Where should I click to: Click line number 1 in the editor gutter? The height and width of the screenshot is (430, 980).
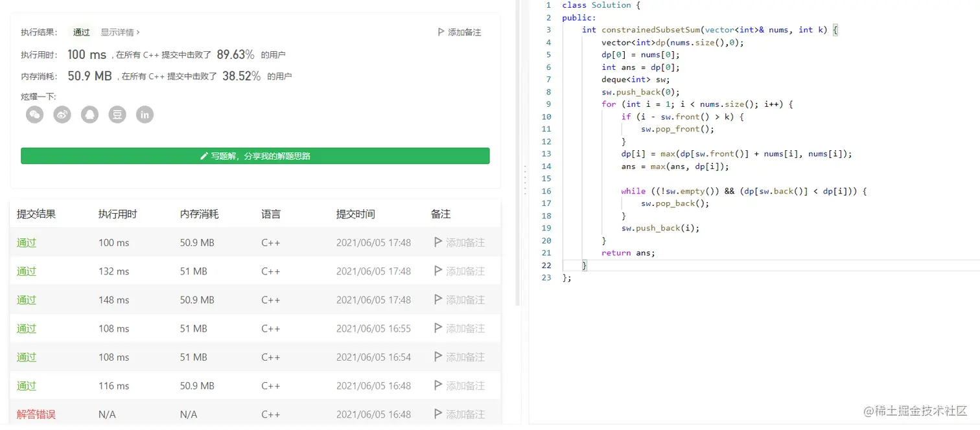pos(548,5)
